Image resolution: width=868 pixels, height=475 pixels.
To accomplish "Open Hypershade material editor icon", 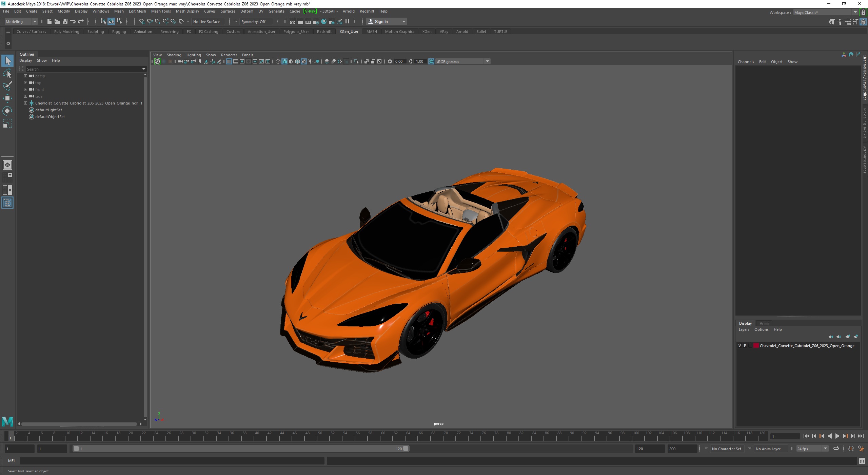I will tap(324, 21).
